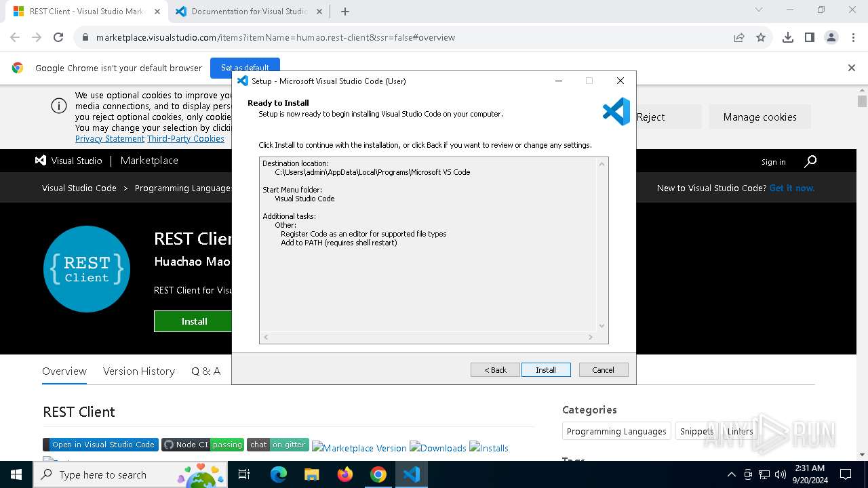868x488 pixels.
Task: Click the taskbar search box
Action: tap(132, 474)
